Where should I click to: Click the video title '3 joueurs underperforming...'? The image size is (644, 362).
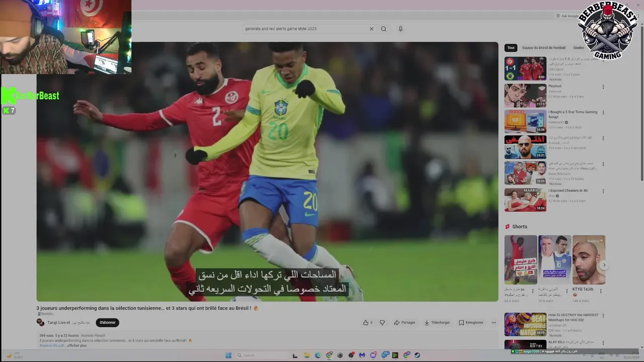tap(147, 308)
